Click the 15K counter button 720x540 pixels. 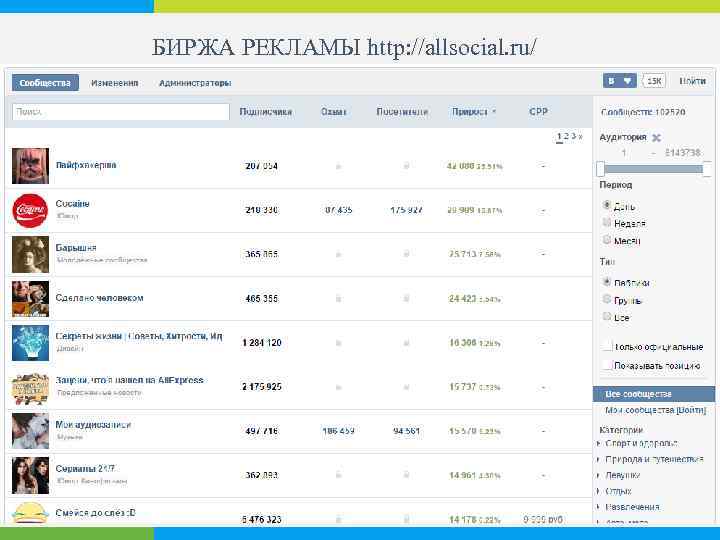coord(654,81)
